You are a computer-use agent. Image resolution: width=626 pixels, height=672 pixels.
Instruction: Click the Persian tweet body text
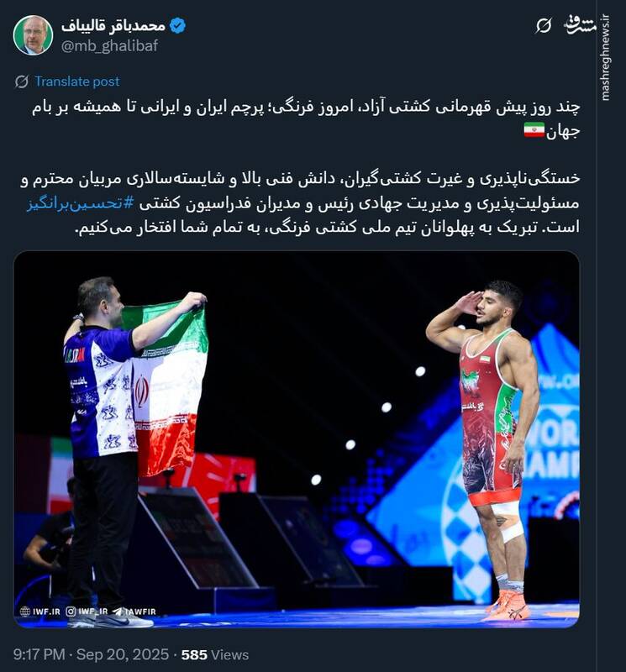[300, 167]
